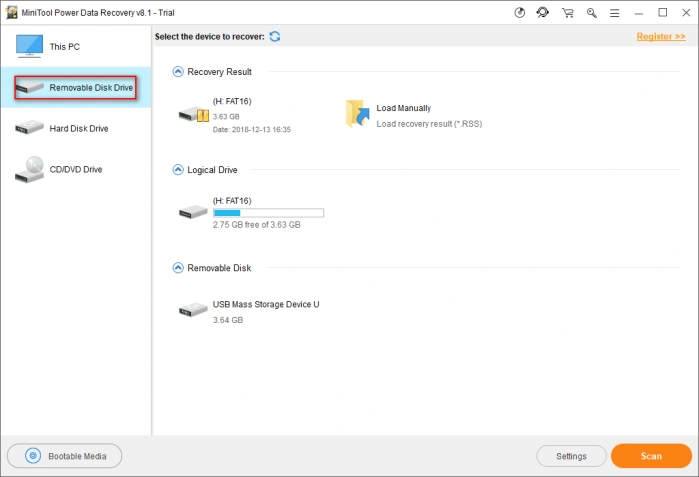This screenshot has width=699, height=477.
Task: Start the Scan
Action: (651, 456)
